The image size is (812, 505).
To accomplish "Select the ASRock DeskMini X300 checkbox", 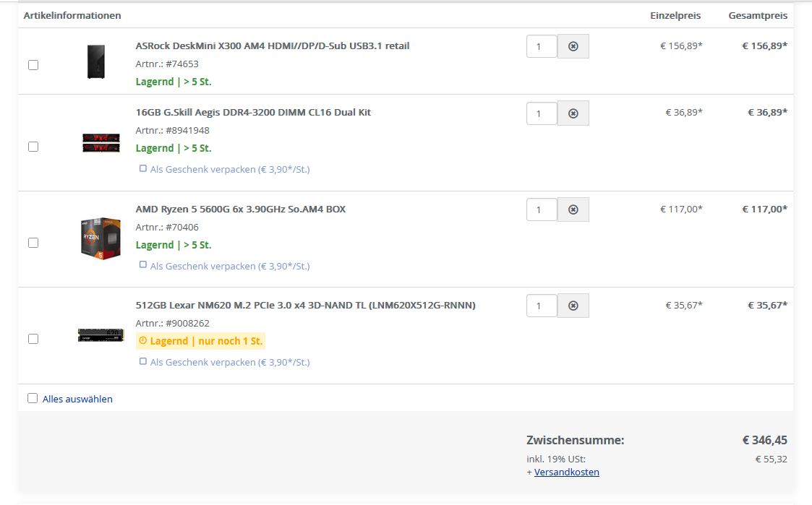I will (33, 65).
